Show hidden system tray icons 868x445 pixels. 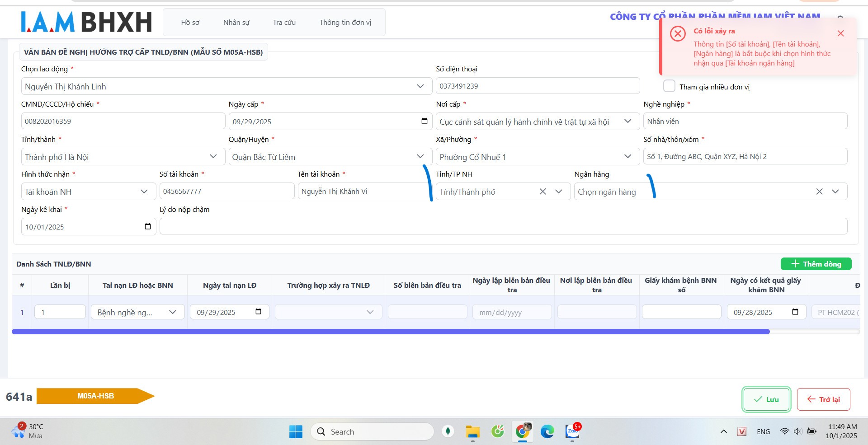tap(723, 431)
